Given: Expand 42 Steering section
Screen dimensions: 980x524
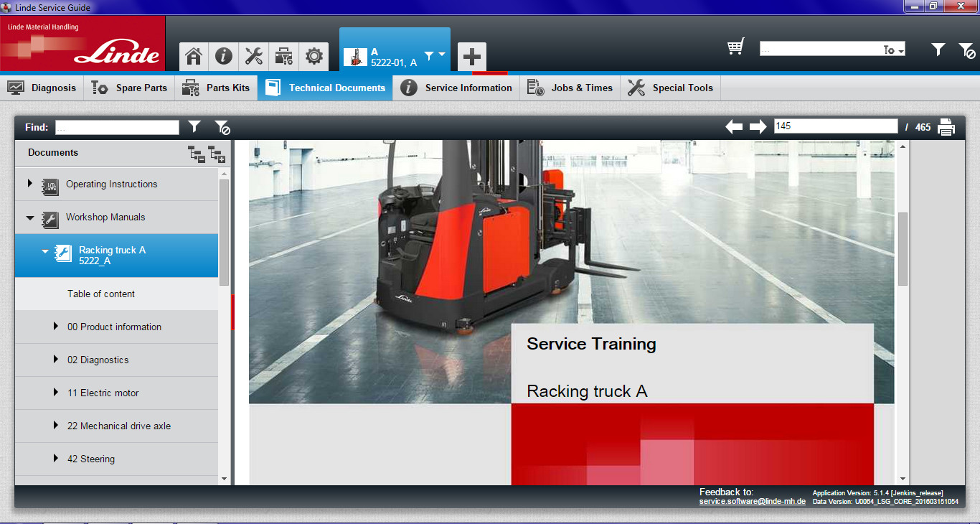Looking at the screenshot, I should tap(56, 459).
